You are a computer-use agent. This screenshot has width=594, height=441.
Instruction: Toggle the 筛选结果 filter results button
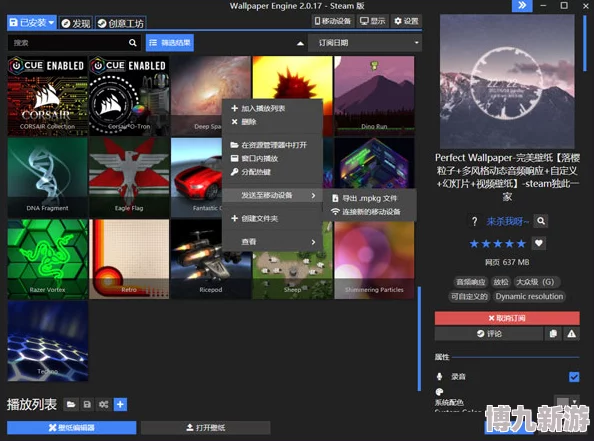coord(170,43)
